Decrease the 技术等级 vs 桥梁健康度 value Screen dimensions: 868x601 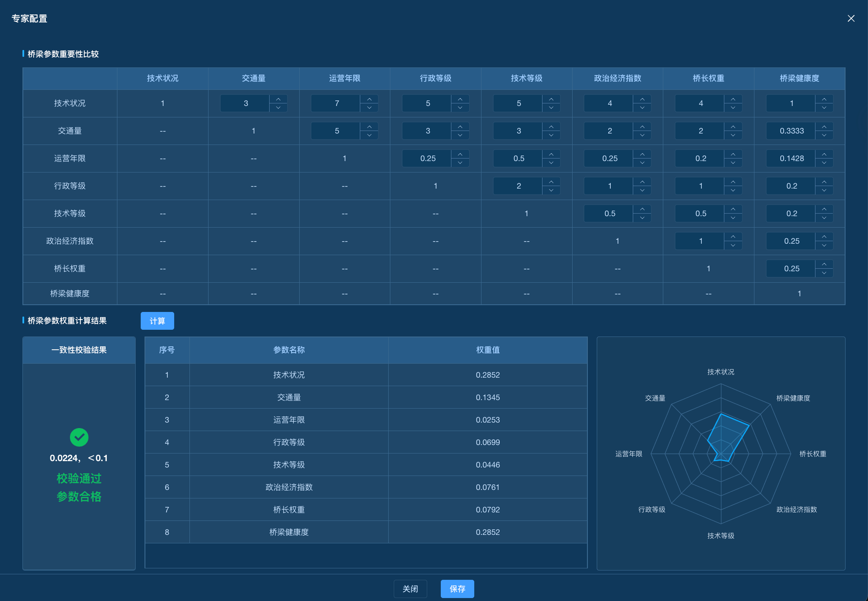click(x=824, y=218)
